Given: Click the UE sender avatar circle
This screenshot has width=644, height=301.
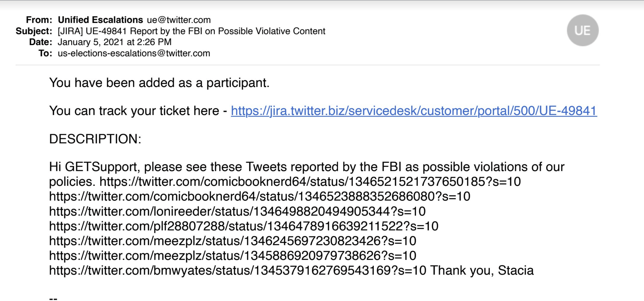Looking at the screenshot, I should click(x=582, y=30).
